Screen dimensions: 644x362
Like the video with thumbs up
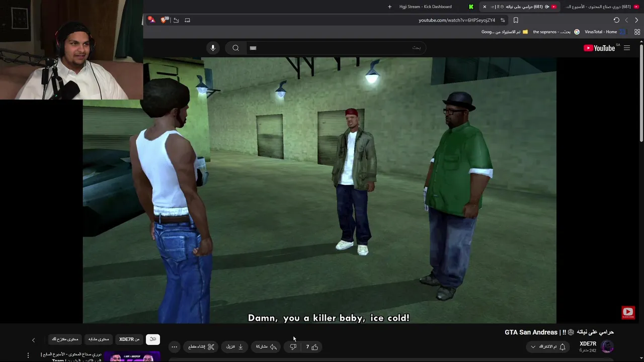tap(312, 347)
